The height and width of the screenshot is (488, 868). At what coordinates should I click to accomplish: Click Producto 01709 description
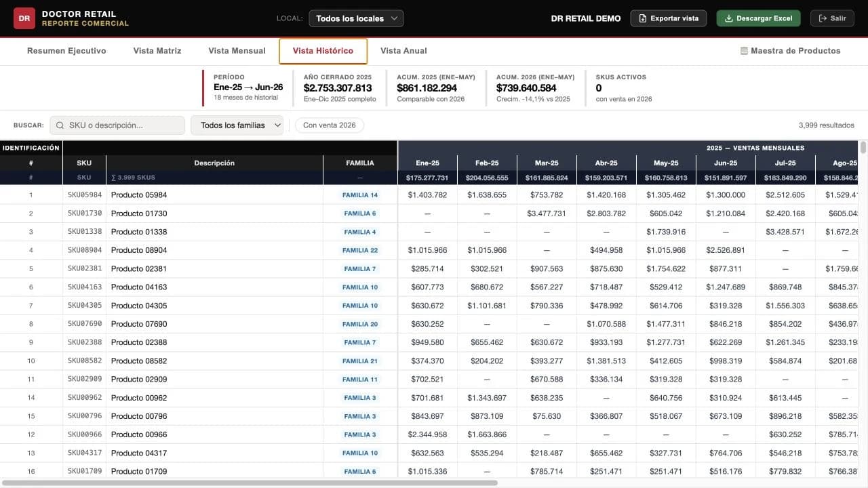[x=139, y=471]
